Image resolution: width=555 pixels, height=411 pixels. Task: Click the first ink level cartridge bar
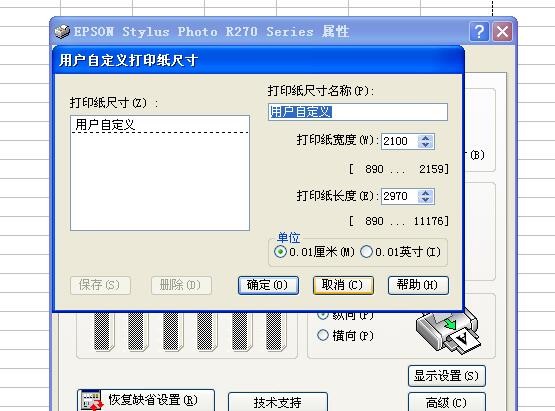104,332
